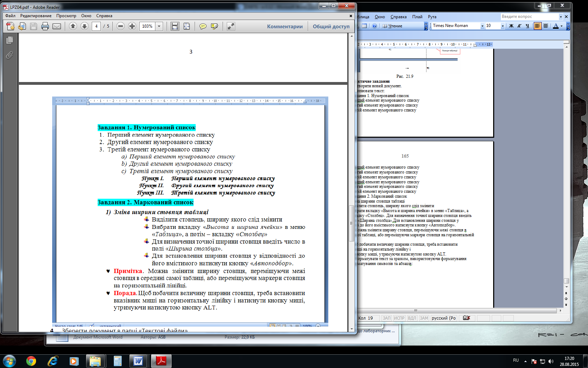
Task: Open the Справка menu in Adobe Reader
Action: (104, 16)
